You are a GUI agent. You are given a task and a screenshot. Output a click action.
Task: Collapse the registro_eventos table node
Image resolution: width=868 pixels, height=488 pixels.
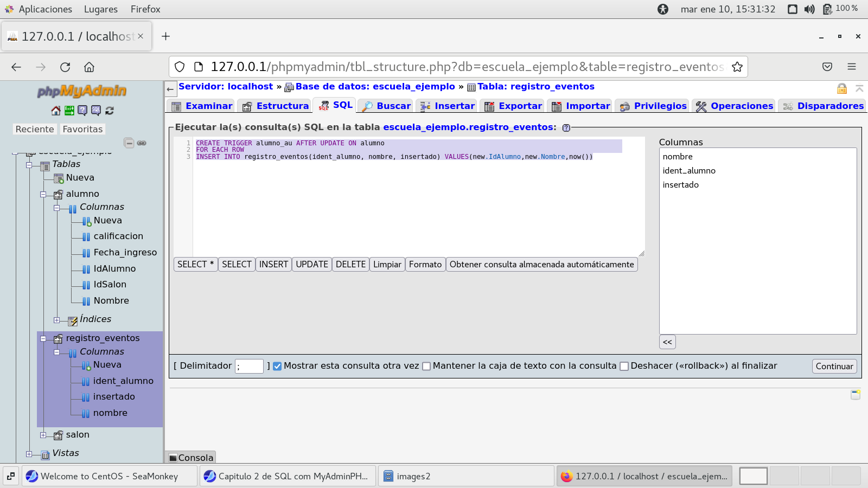coord(43,338)
